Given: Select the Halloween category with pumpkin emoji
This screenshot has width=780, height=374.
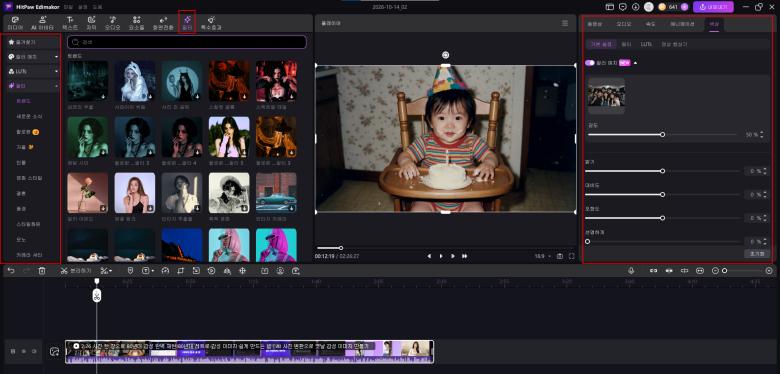Looking at the screenshot, I should 27,132.
